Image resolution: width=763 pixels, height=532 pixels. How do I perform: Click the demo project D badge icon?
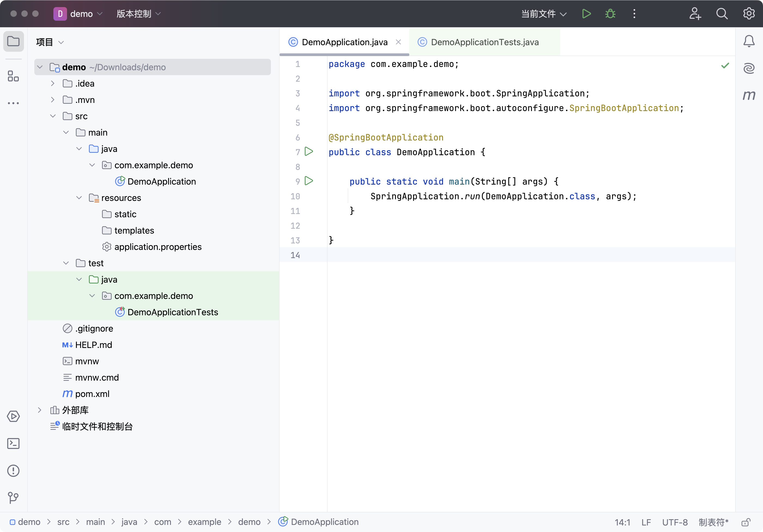(60, 14)
